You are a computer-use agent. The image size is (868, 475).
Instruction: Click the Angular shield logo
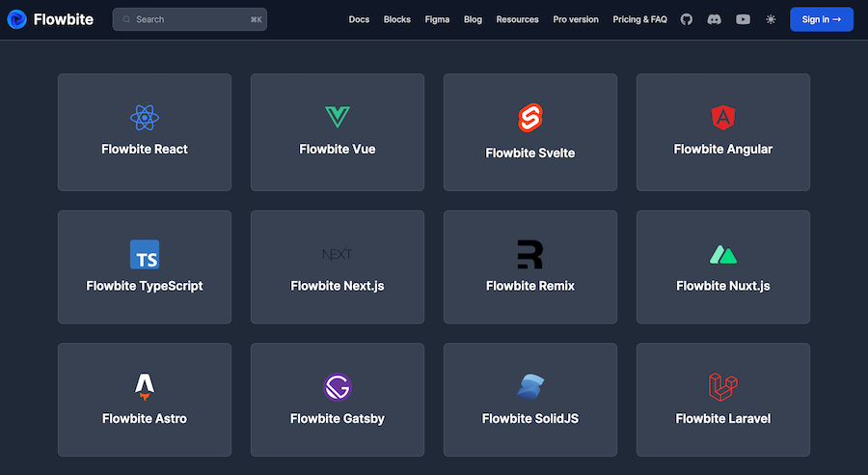coord(723,119)
